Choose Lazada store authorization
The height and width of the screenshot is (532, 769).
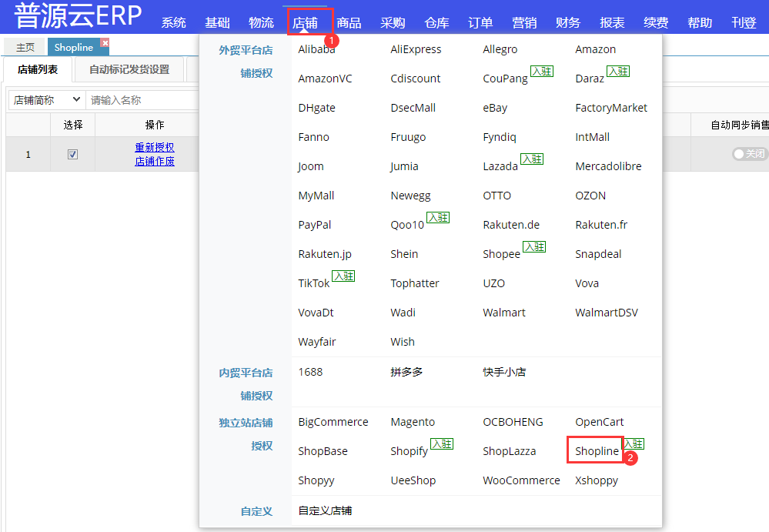pos(500,166)
